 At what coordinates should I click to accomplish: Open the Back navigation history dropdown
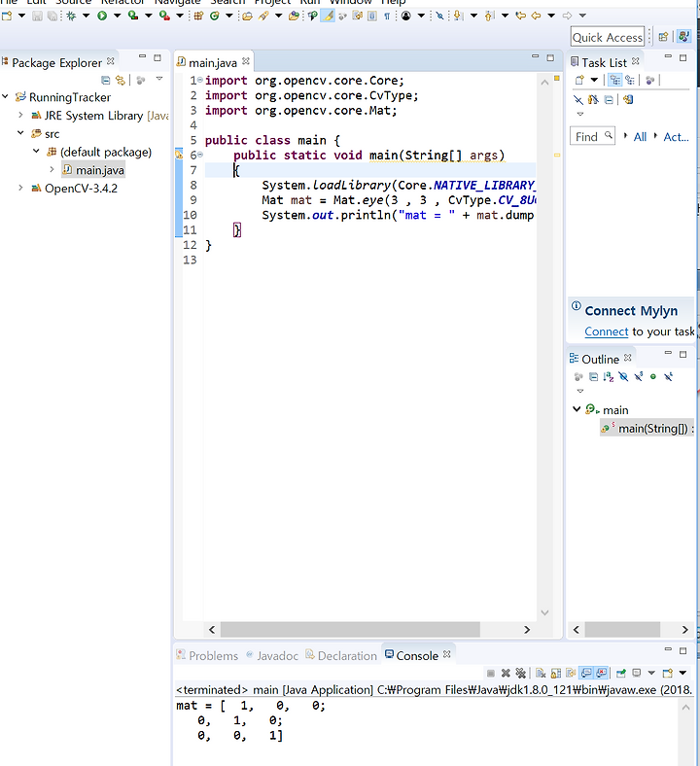tap(551, 16)
